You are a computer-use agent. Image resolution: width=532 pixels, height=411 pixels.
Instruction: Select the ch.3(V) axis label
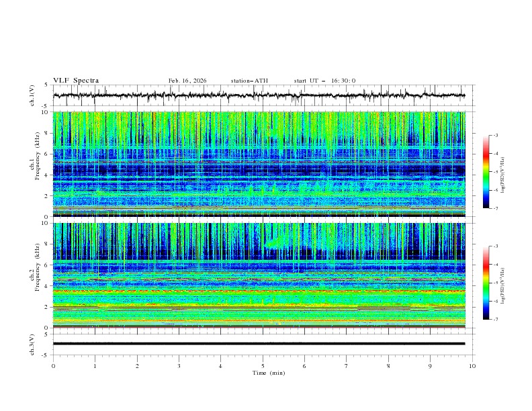click(32, 343)
